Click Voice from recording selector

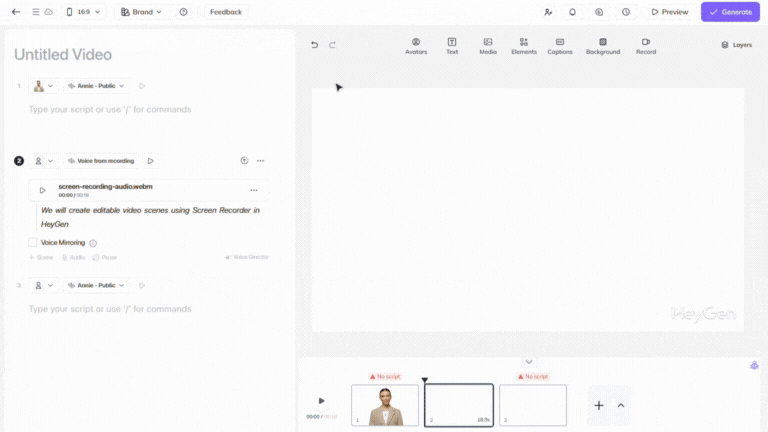point(101,161)
